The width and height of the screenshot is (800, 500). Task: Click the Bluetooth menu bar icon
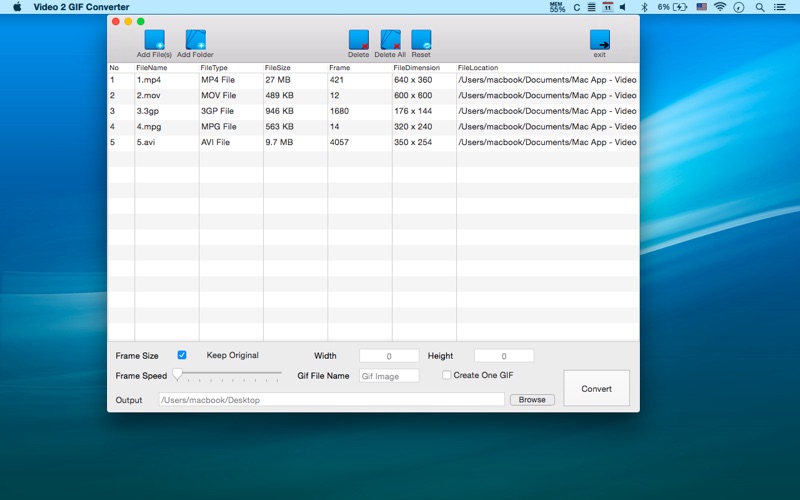(x=644, y=7)
